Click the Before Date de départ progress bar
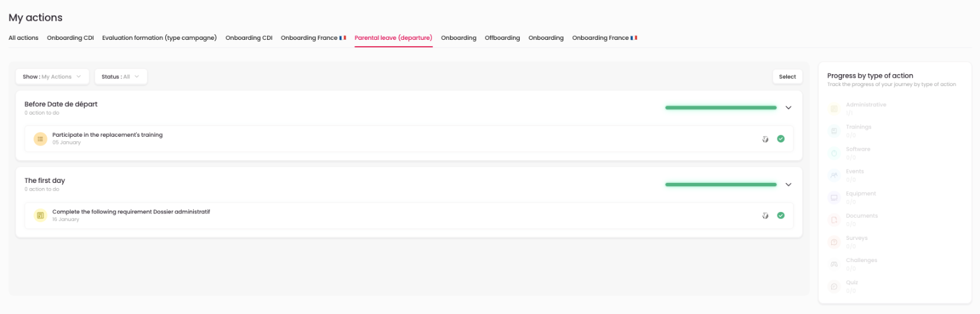This screenshot has height=314, width=980. [720, 108]
